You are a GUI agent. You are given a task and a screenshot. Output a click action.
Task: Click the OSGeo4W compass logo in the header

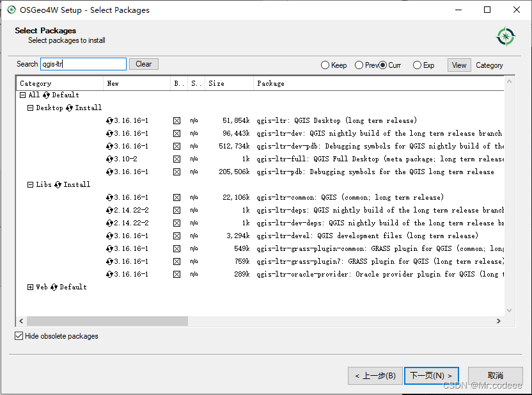click(x=506, y=36)
